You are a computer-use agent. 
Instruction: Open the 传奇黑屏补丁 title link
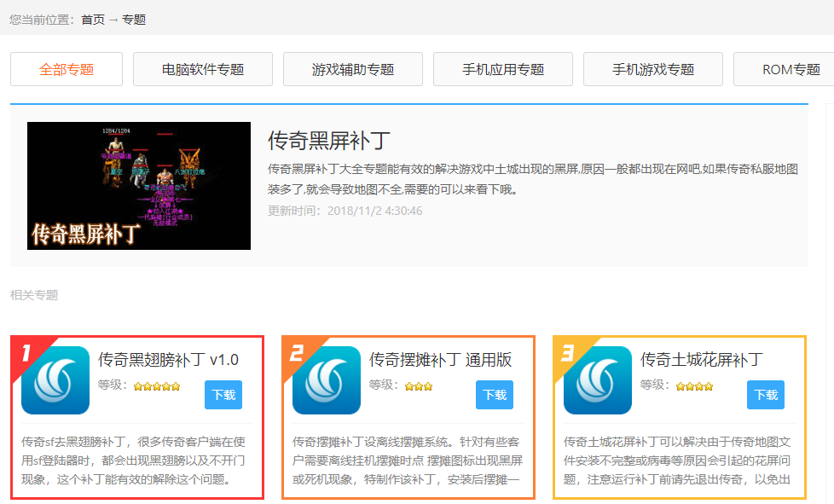click(x=329, y=141)
